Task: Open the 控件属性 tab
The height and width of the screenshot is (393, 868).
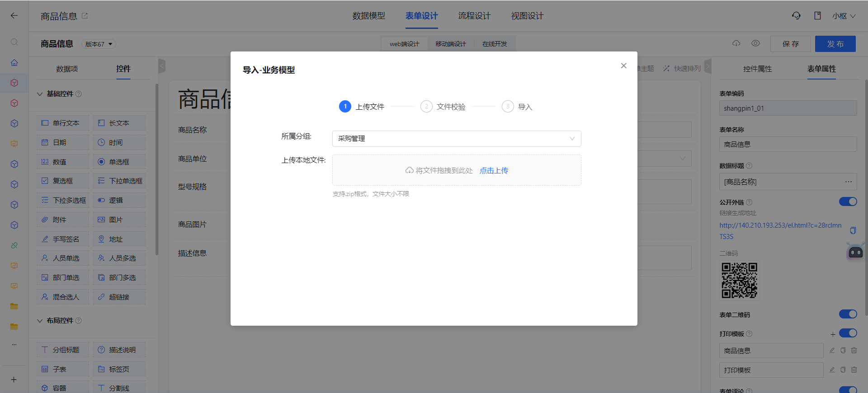Action: (757, 69)
